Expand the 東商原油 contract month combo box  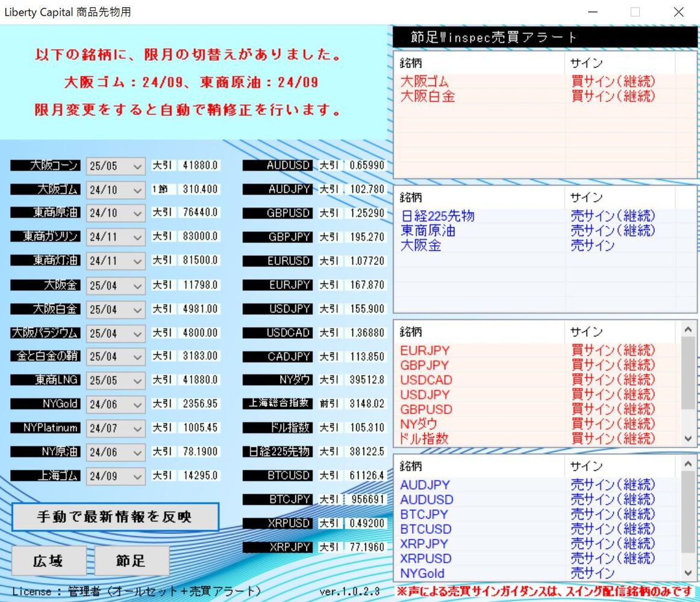116,213
